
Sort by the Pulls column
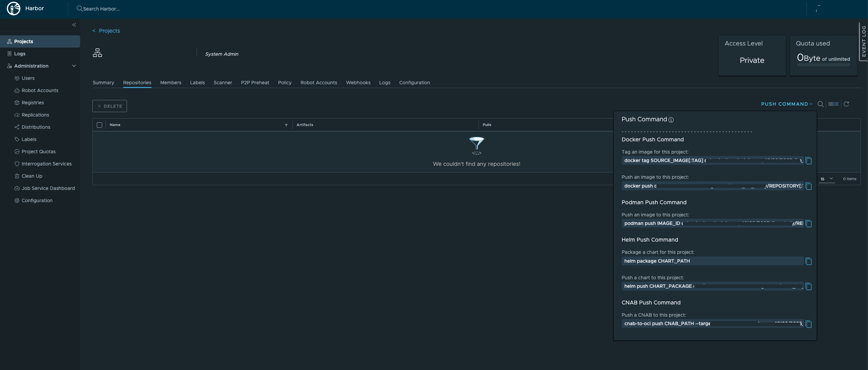coord(487,125)
